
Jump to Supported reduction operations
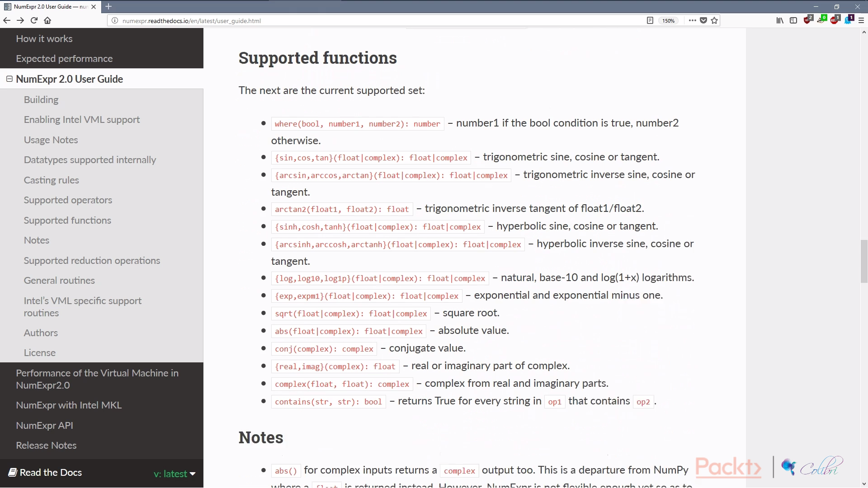tap(92, 261)
